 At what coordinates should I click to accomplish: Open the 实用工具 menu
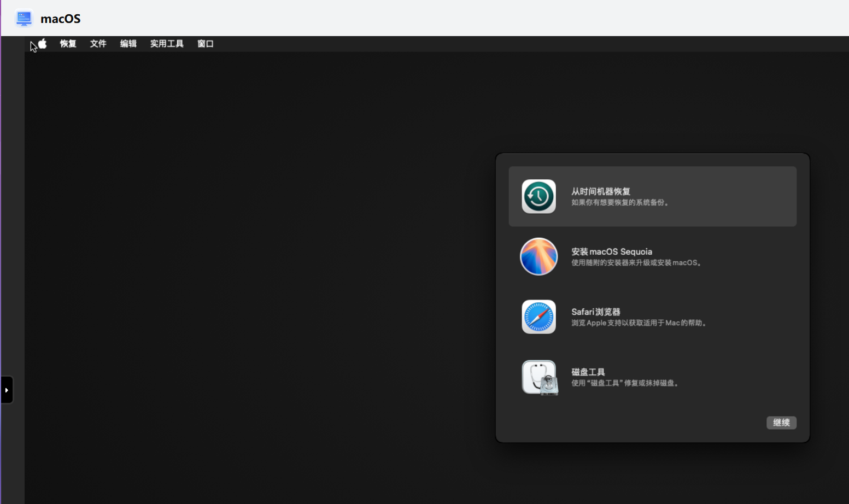167,44
